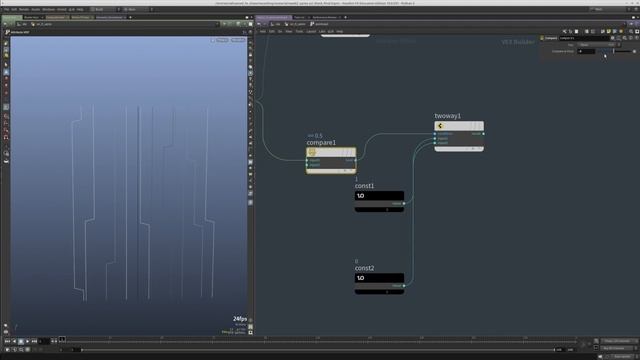
Task: Click the const2 output connector
Action: pyautogui.click(x=404, y=286)
